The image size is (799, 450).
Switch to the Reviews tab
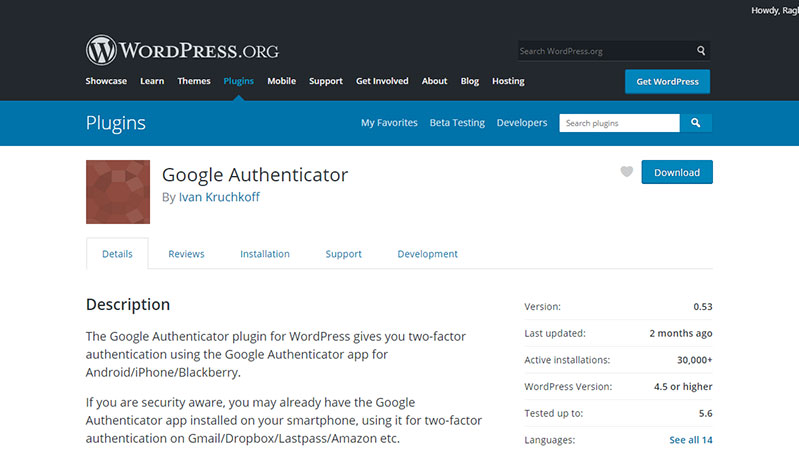[186, 254]
